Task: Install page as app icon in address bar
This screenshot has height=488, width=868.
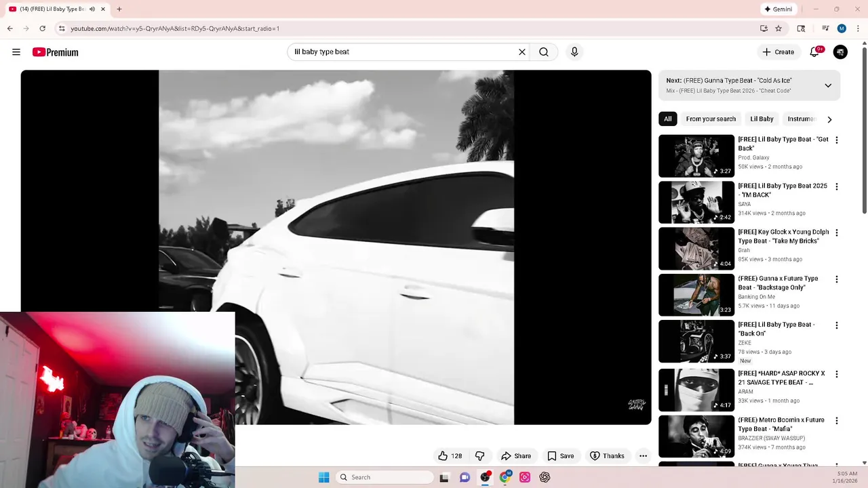Action: [x=764, y=28]
